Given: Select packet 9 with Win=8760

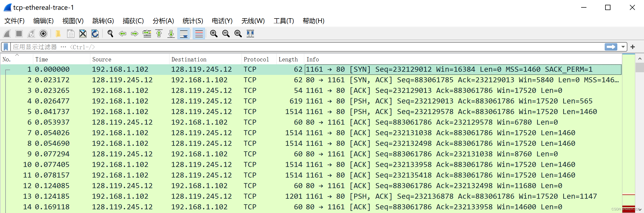Looking at the screenshot, I should [x=311, y=154].
